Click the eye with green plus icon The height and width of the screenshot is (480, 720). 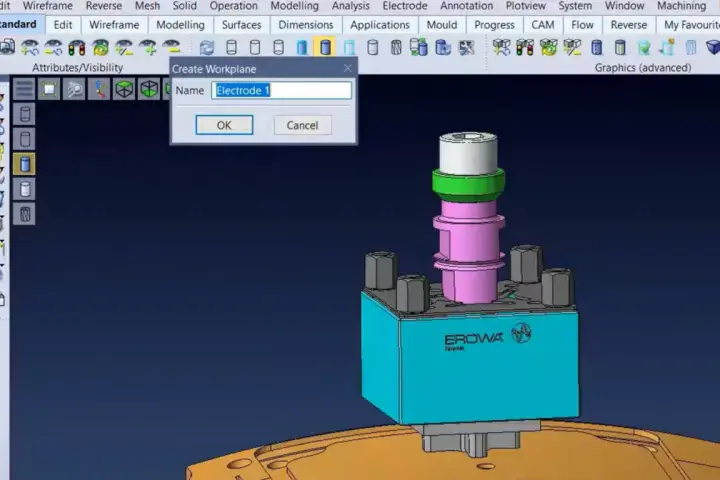[x=148, y=47]
